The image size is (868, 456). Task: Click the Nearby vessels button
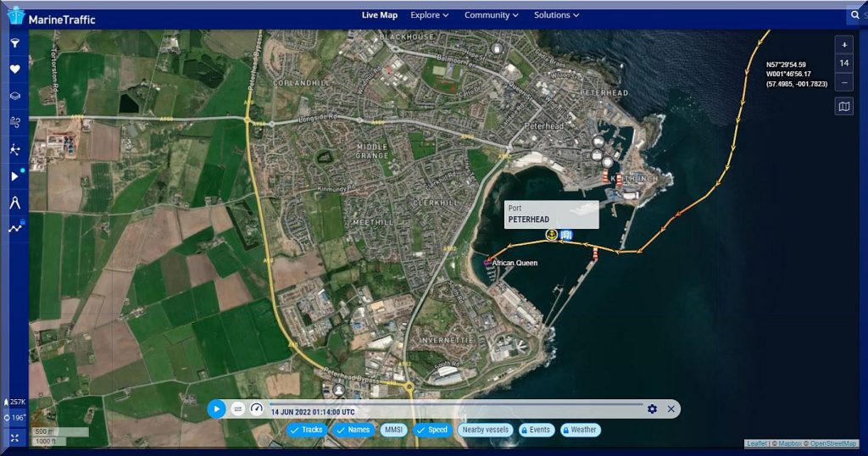pos(485,430)
